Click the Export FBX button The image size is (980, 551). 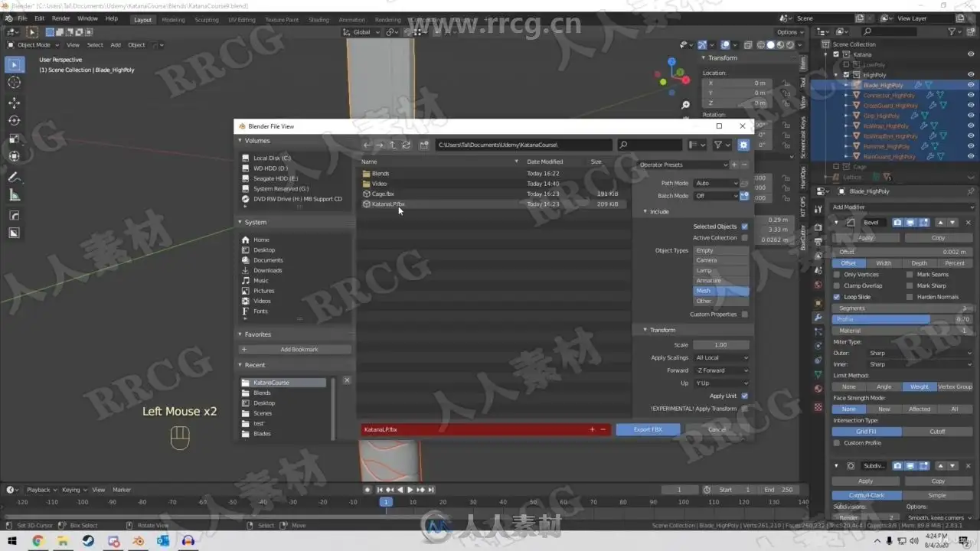tap(648, 429)
